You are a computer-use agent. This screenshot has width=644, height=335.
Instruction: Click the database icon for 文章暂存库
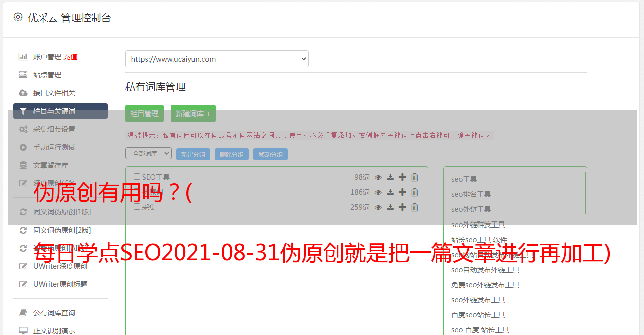23,165
